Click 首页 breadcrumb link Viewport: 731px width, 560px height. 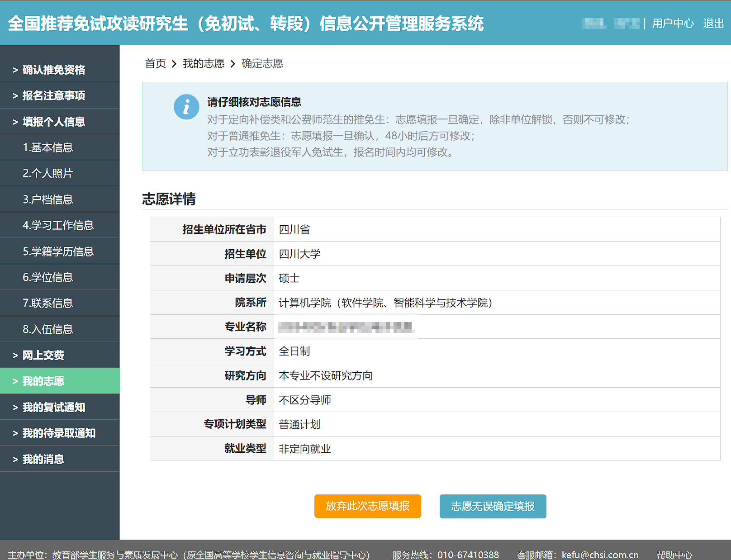[155, 63]
